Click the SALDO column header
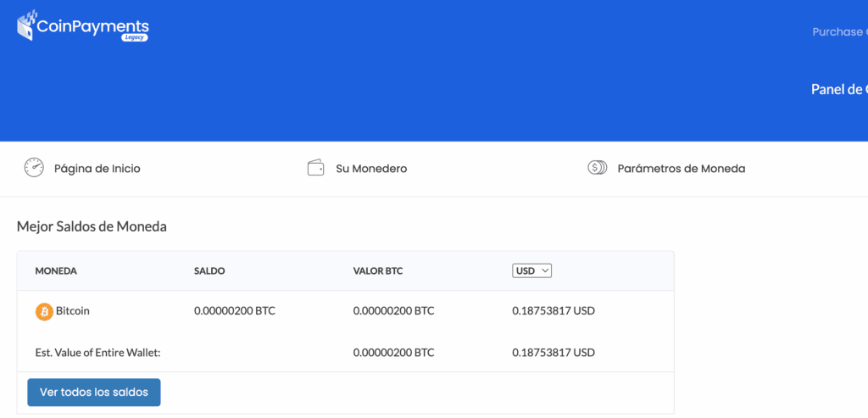The image size is (868, 418). 210,271
